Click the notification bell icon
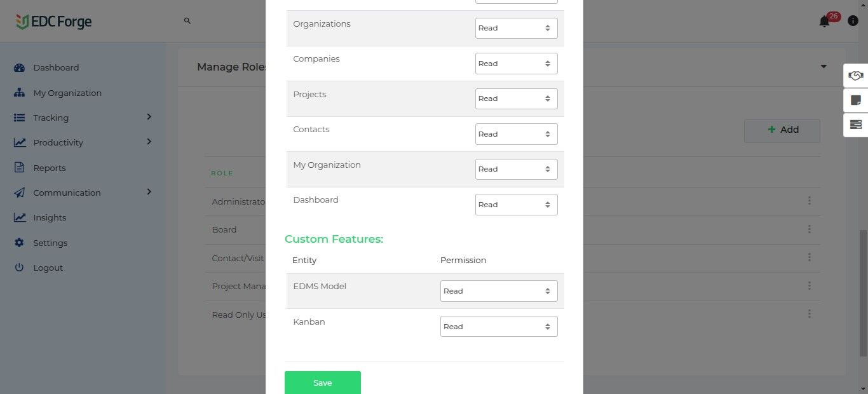Viewport: 868px width, 394px height. (824, 22)
